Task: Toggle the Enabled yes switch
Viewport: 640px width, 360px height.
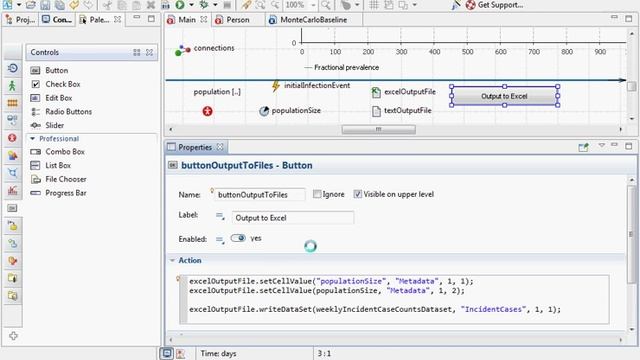Action: point(238,238)
